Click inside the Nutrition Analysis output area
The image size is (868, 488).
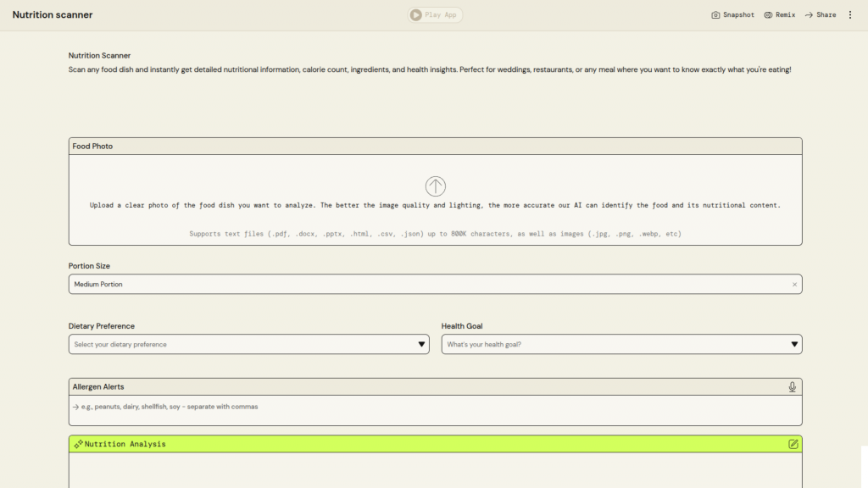click(435, 470)
